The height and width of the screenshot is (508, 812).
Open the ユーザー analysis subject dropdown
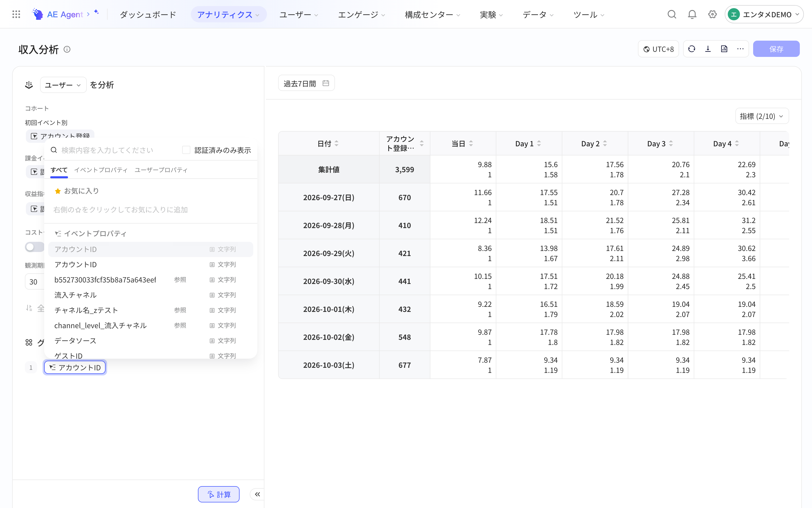[x=63, y=85]
